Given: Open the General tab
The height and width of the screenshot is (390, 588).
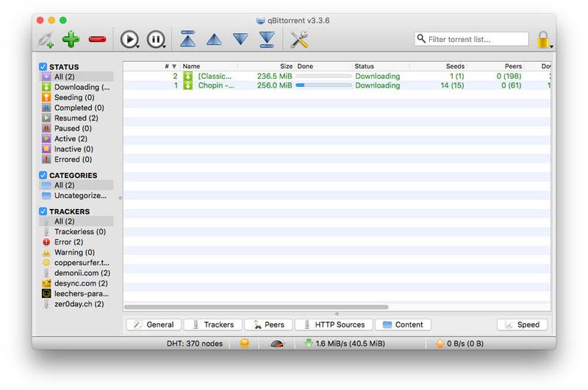Looking at the screenshot, I should point(154,325).
